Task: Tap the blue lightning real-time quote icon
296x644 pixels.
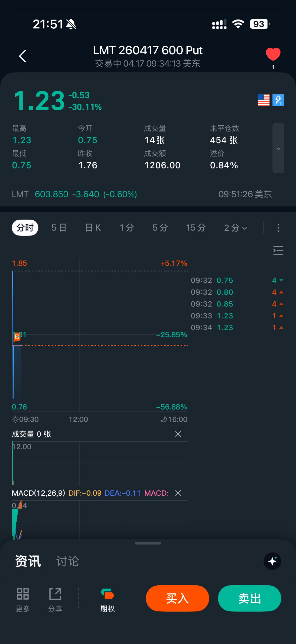Action: pos(278,100)
